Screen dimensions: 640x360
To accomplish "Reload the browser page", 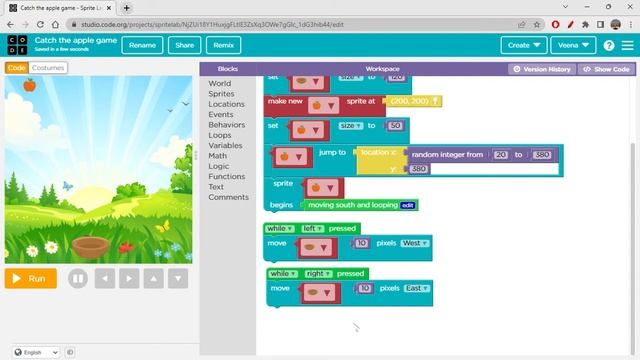I will [40, 24].
